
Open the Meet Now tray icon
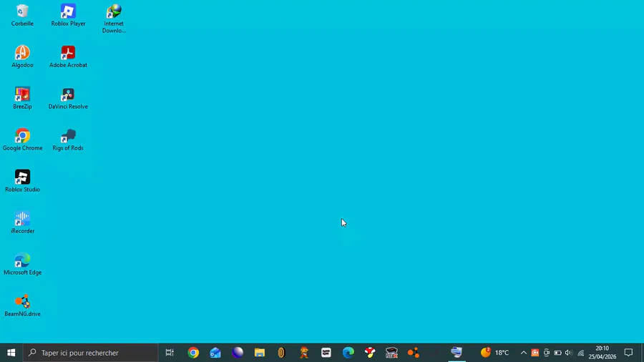pos(546,353)
